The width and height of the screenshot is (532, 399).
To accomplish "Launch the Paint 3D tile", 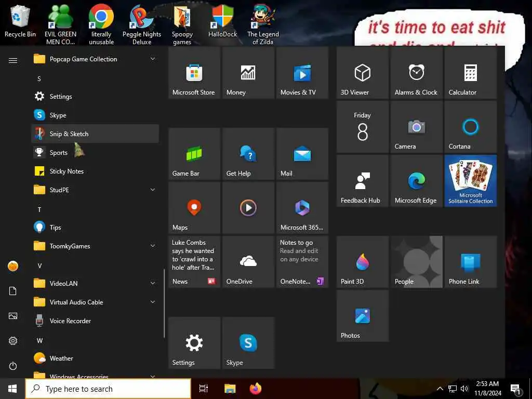I will (x=362, y=262).
